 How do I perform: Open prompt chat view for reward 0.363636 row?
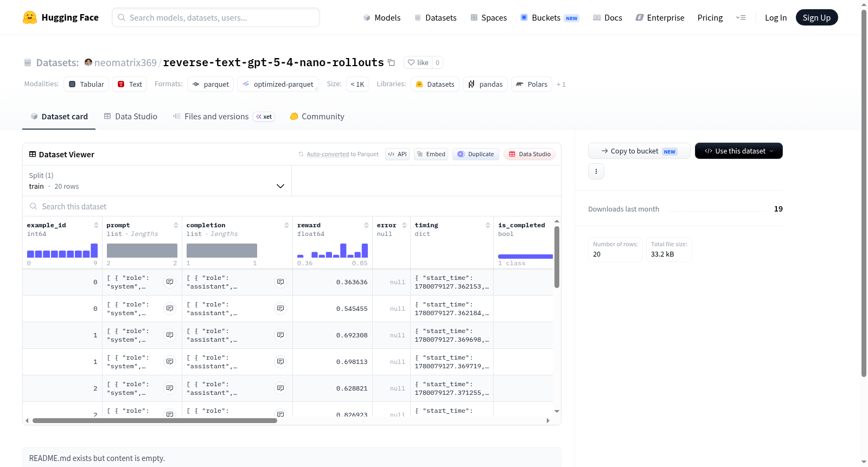pos(170,282)
